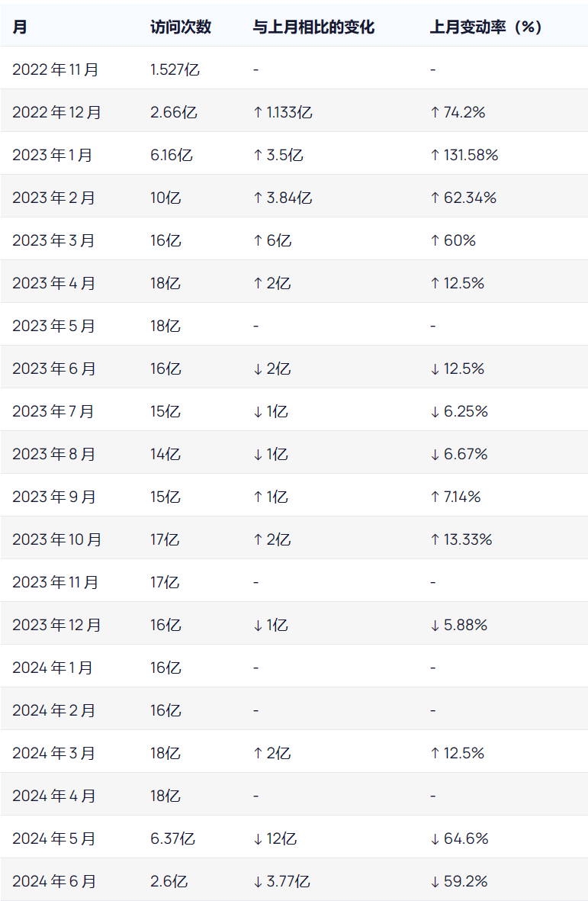The width and height of the screenshot is (588, 901).
Task: Select the 上月变动率（%）column header
Action: [x=486, y=27]
